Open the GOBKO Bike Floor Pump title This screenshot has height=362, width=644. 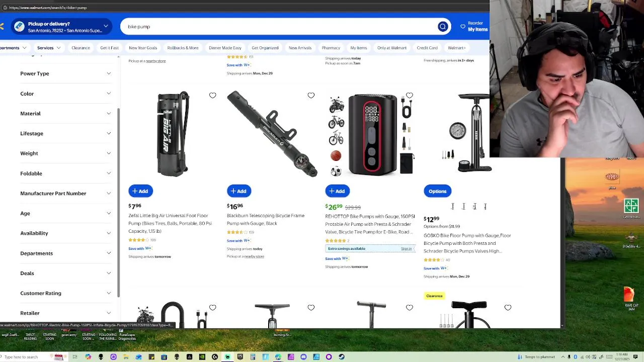tap(467, 243)
